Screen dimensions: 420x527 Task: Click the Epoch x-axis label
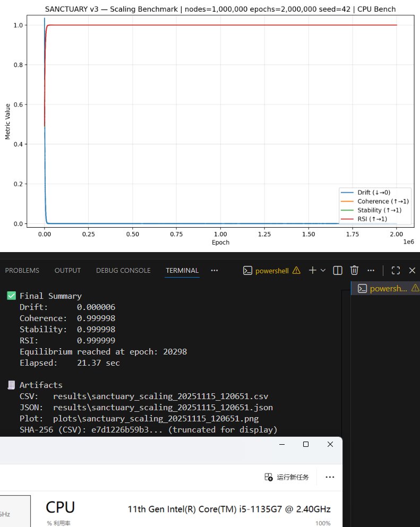[x=220, y=243]
